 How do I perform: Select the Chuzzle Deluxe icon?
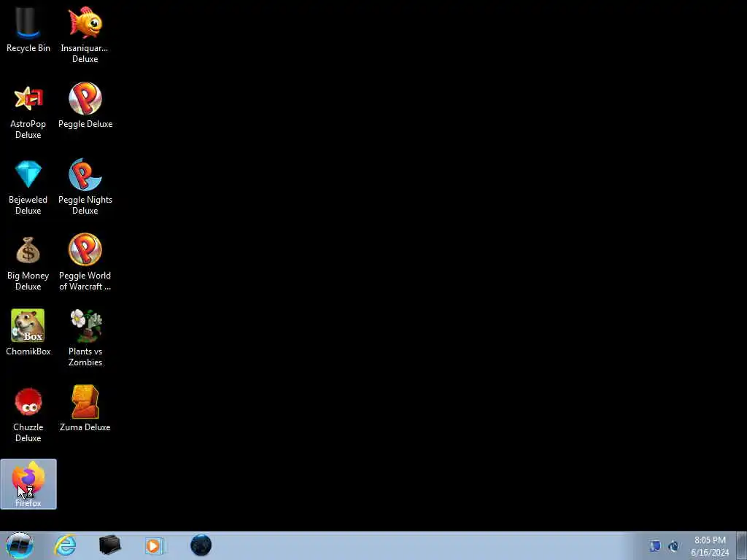[28, 414]
